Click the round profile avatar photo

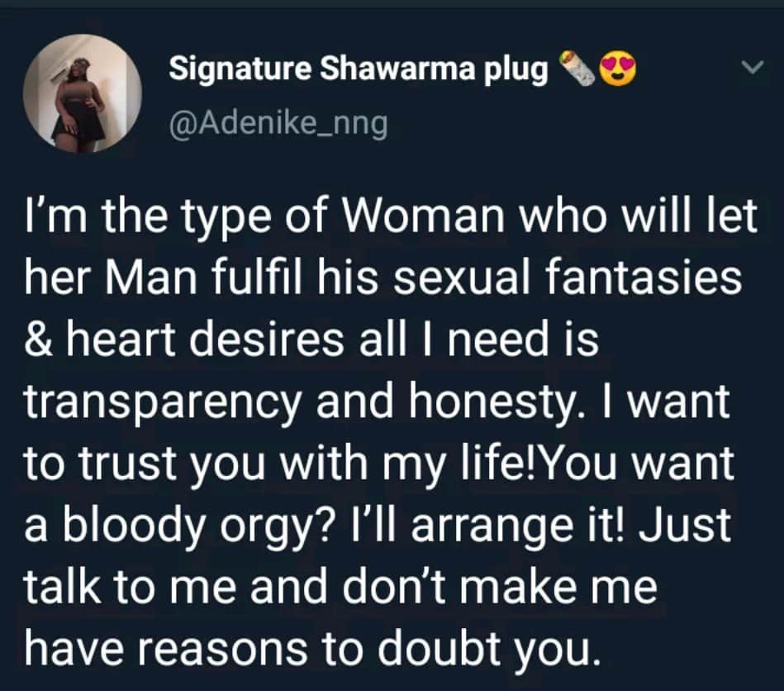point(83,93)
